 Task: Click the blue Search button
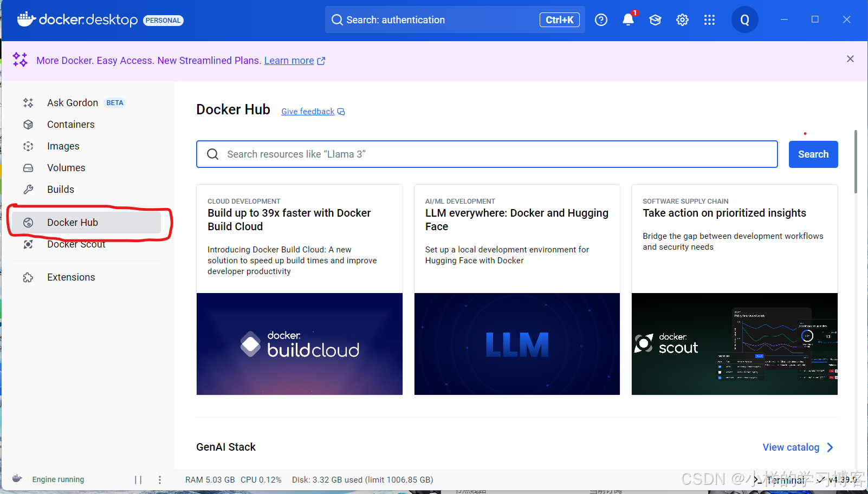coord(813,154)
